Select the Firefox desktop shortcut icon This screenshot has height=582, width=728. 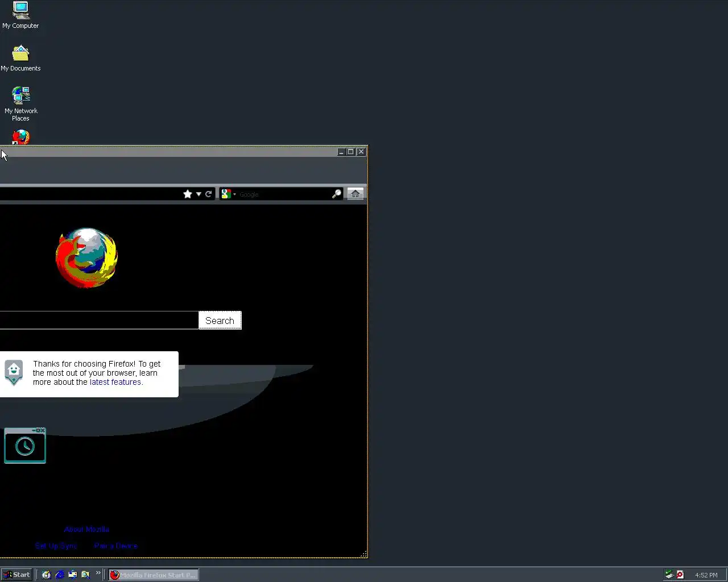[x=21, y=137]
